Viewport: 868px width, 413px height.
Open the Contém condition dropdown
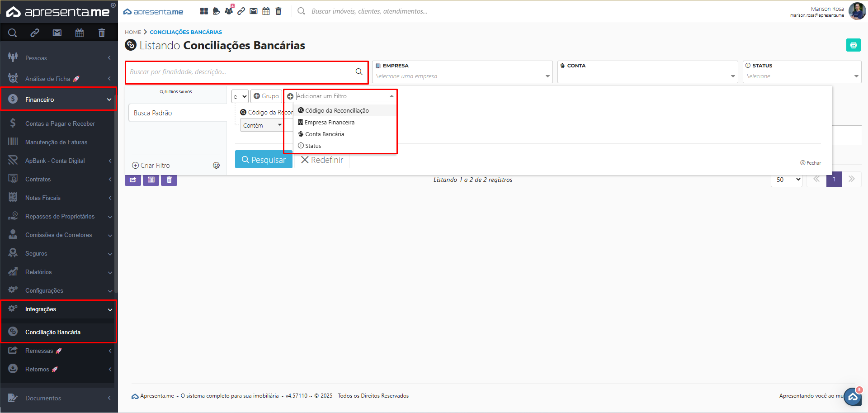point(262,125)
